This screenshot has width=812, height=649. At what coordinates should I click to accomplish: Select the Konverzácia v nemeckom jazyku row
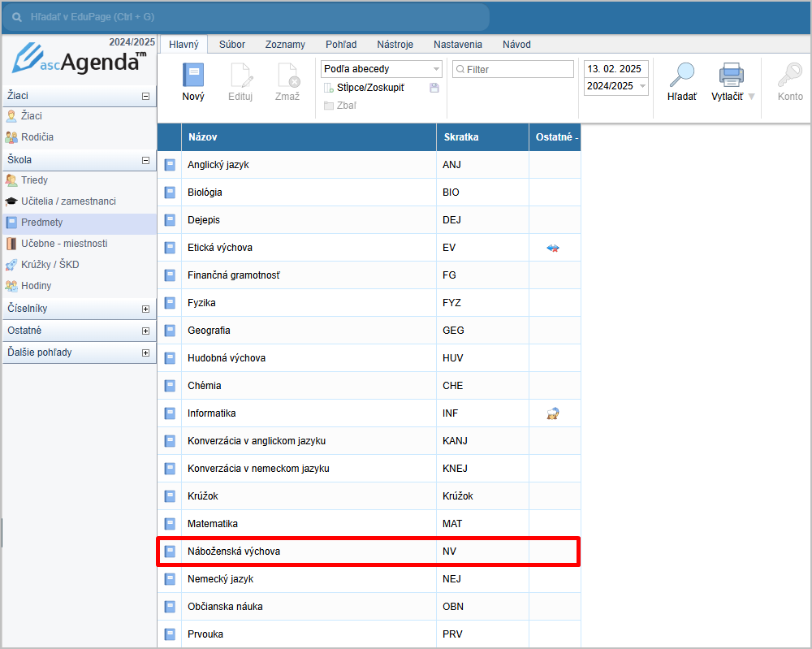(x=369, y=469)
